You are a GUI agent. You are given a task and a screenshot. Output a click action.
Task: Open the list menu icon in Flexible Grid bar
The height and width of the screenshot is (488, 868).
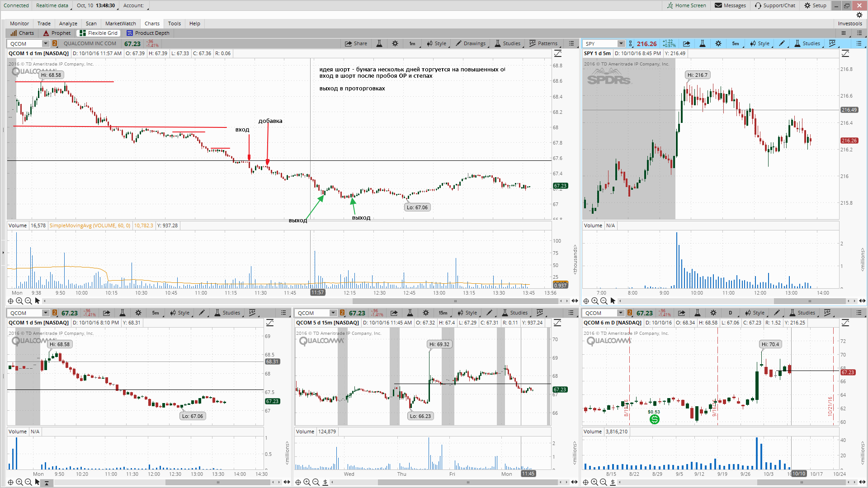point(859,33)
